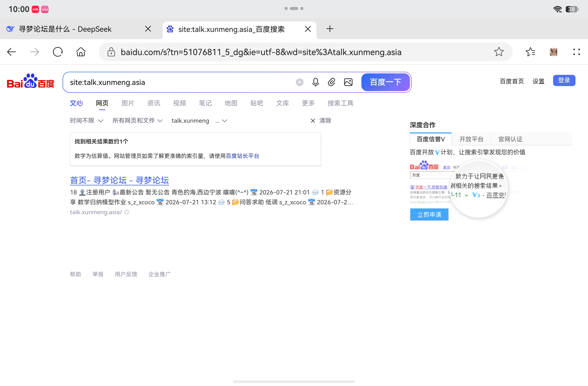
Task: Go back using the browser back arrow
Action: 12,52
